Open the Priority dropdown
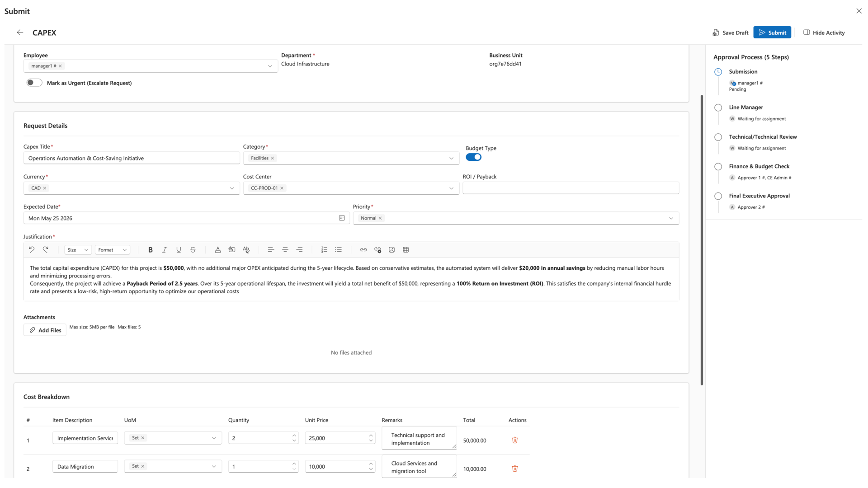This screenshot has height=488, width=868. pyautogui.click(x=671, y=218)
